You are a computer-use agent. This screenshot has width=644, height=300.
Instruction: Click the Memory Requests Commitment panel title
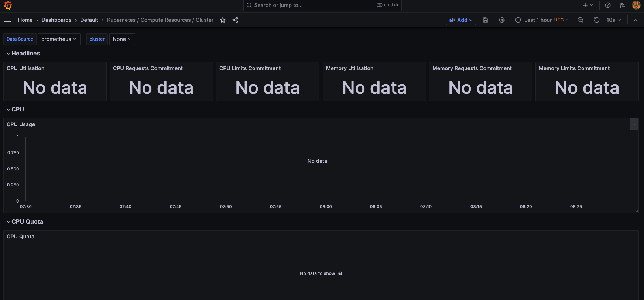[472, 68]
